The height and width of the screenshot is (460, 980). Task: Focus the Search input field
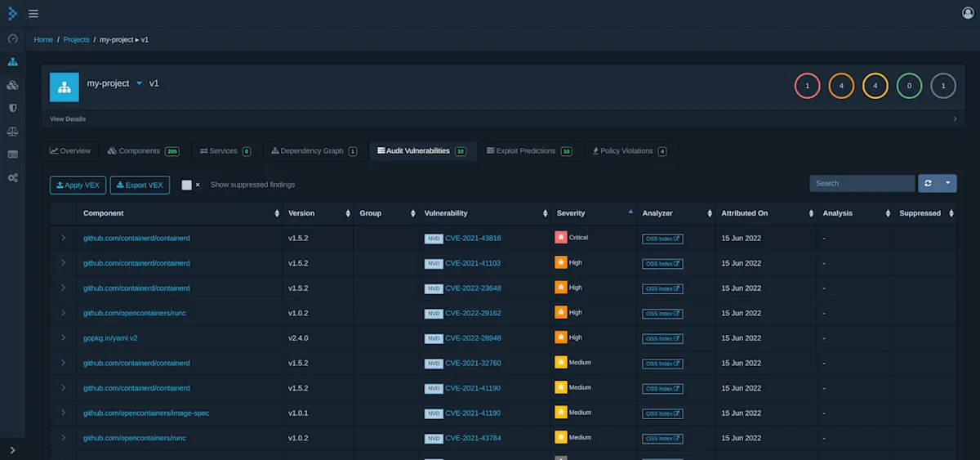click(x=862, y=183)
